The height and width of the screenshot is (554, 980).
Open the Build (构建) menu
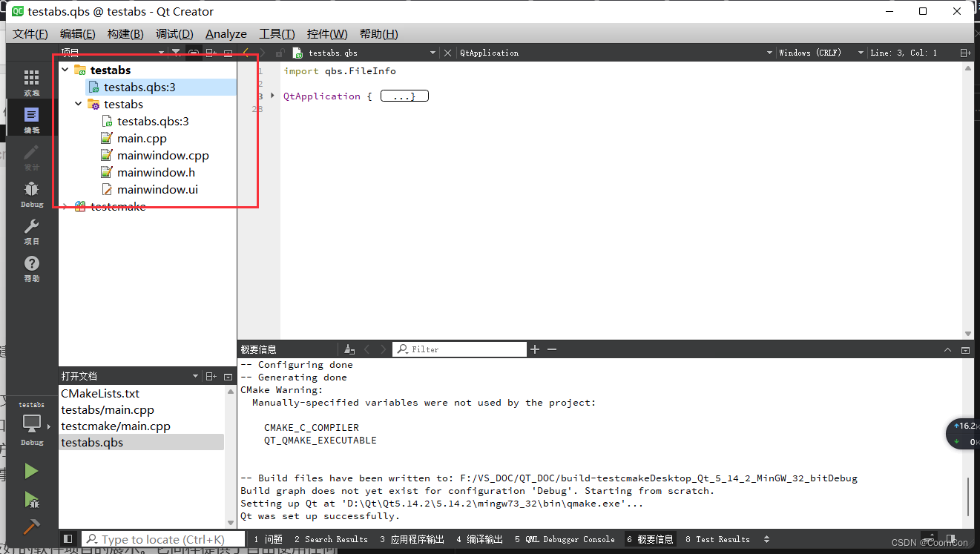click(125, 34)
